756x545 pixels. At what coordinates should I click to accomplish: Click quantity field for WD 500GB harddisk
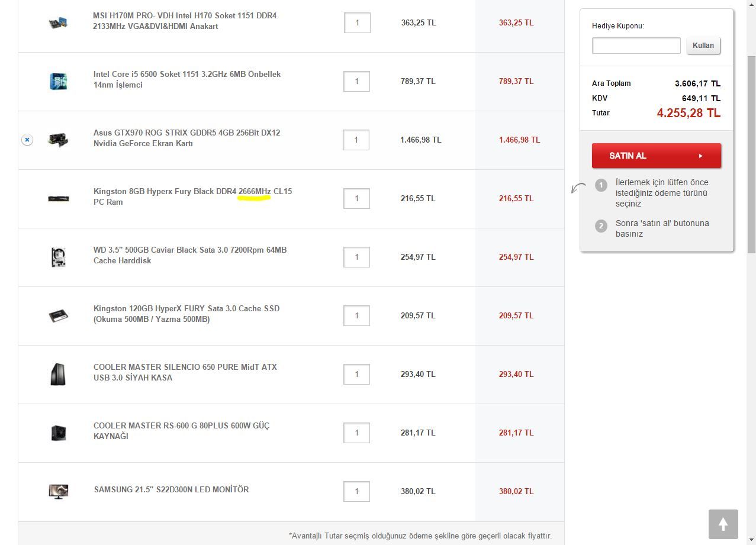click(x=356, y=257)
